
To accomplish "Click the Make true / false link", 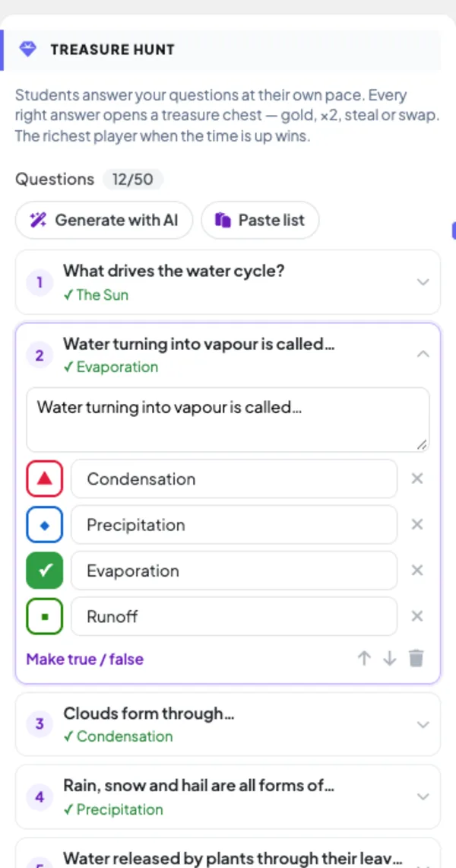I will point(84,659).
